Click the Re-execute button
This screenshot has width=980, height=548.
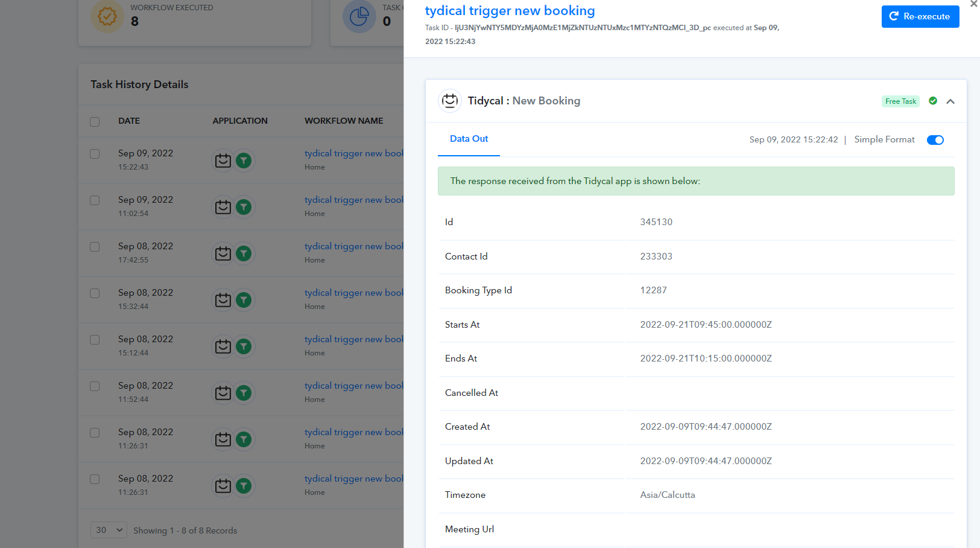(920, 16)
